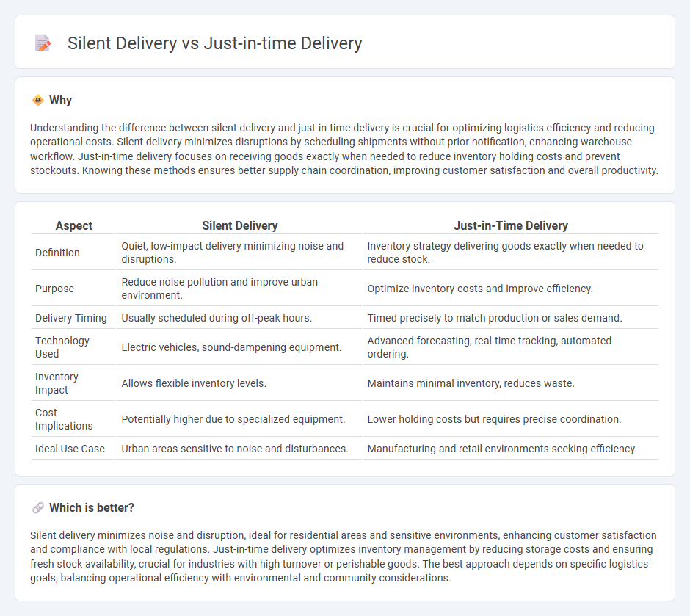Image resolution: width=690 pixels, height=616 pixels.
Task: Click cell 'Maintains minimal inventory, reduces waste'
Action: [511, 383]
